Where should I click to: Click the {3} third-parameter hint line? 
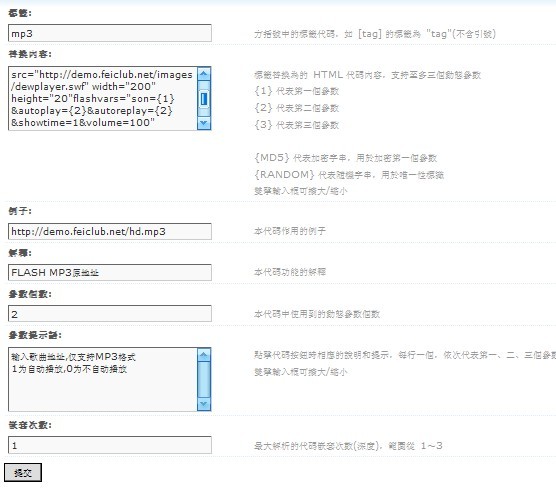[296, 125]
